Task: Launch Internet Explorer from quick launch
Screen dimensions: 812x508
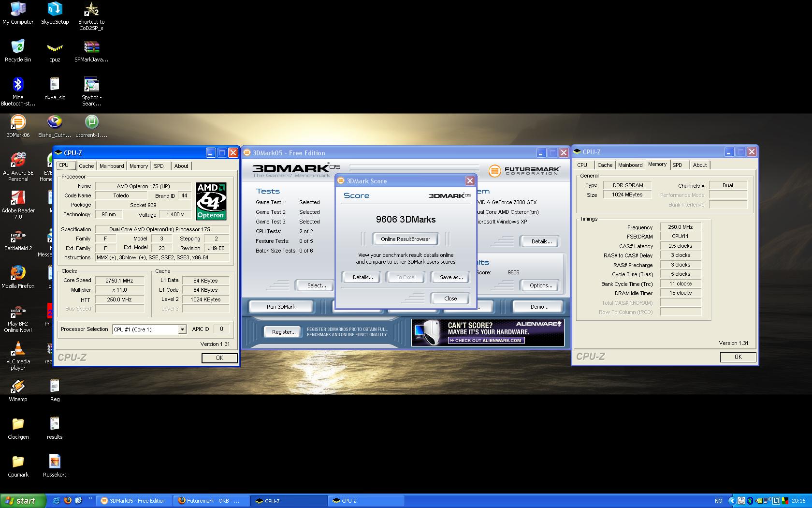Action: [56, 501]
